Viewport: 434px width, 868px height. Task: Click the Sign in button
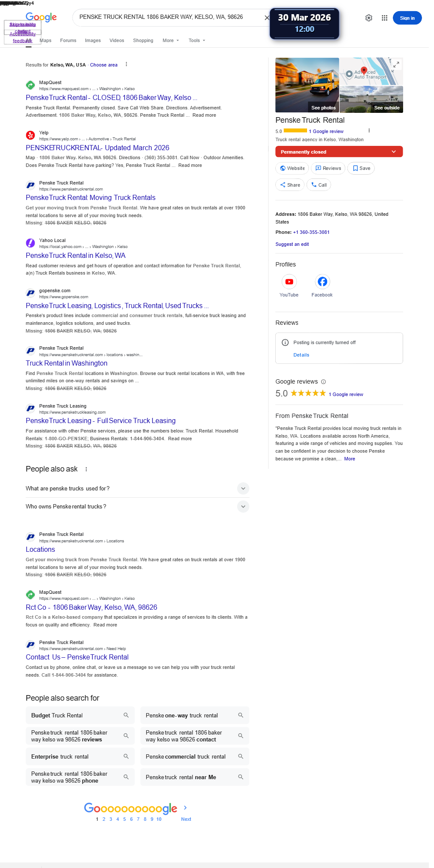click(x=407, y=18)
